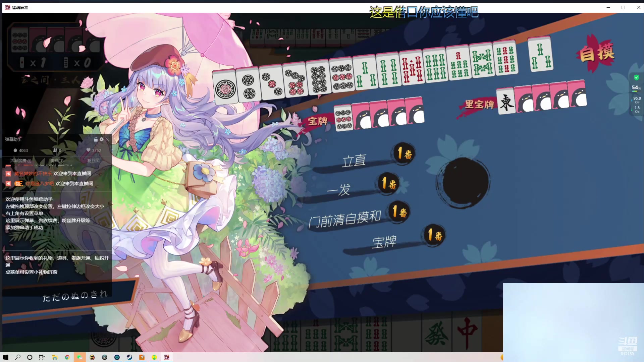This screenshot has height=362, width=644.
Task: Click the Hi badge before 莫名其妙的不快乐
Action: [8, 174]
